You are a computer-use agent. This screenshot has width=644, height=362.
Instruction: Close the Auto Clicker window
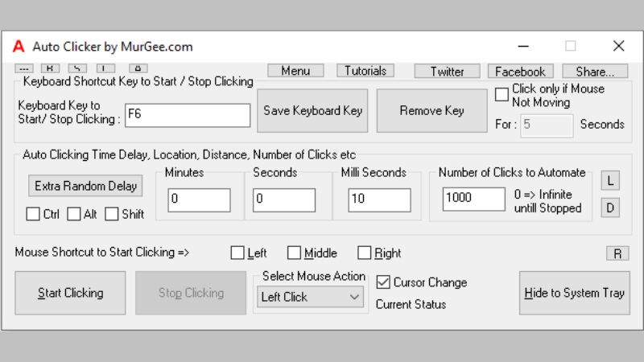[x=618, y=46]
